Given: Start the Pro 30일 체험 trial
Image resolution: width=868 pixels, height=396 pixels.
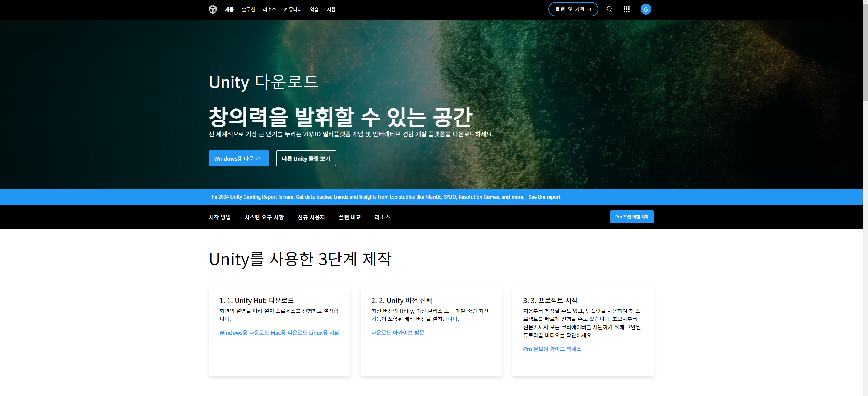Looking at the screenshot, I should [x=631, y=217].
